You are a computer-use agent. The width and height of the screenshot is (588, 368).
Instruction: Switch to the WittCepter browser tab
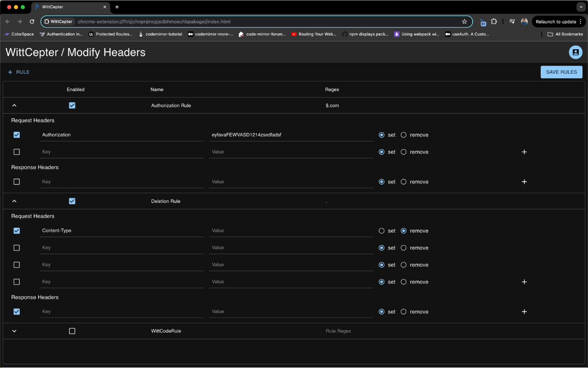[x=69, y=7]
